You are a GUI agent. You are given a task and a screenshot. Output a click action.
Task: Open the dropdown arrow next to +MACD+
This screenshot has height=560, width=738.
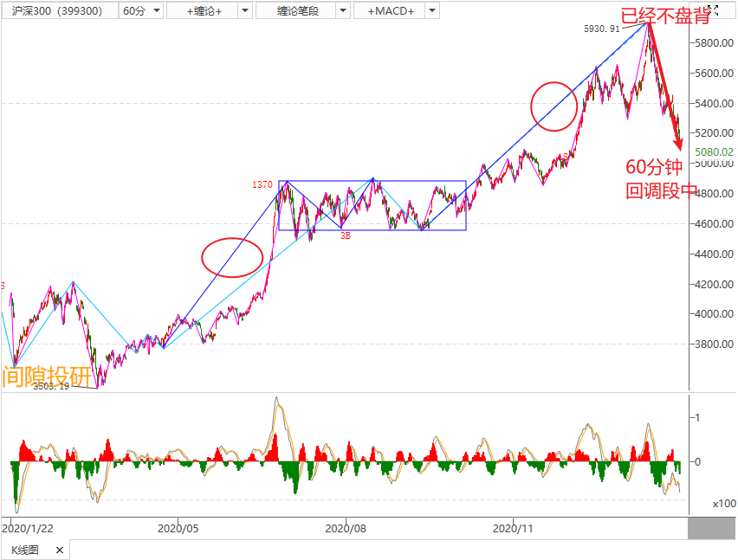431,10
